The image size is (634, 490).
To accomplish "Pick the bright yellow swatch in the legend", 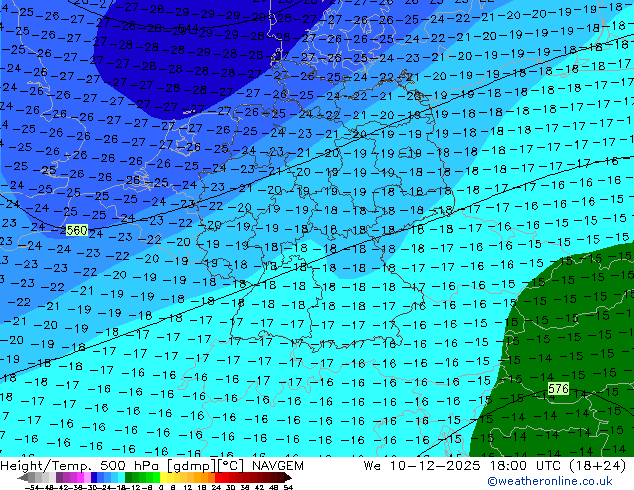I will 163,477.
